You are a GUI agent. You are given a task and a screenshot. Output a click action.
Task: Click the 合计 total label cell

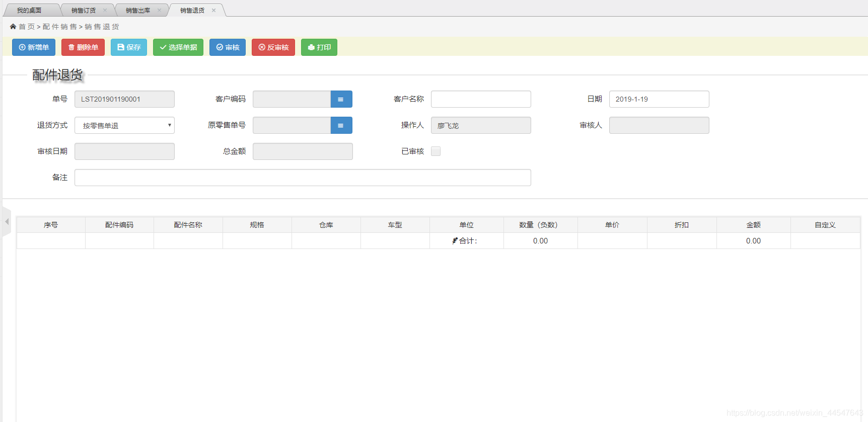pyautogui.click(x=467, y=241)
